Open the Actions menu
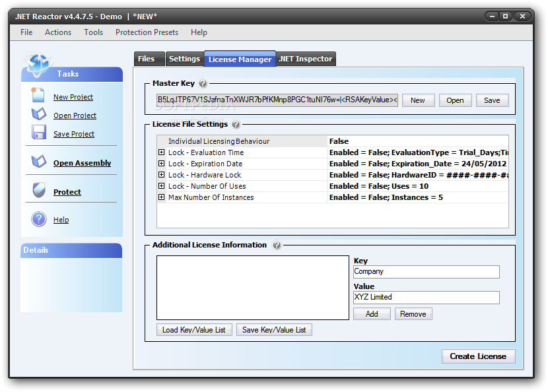The image size is (548, 392). pyautogui.click(x=58, y=32)
